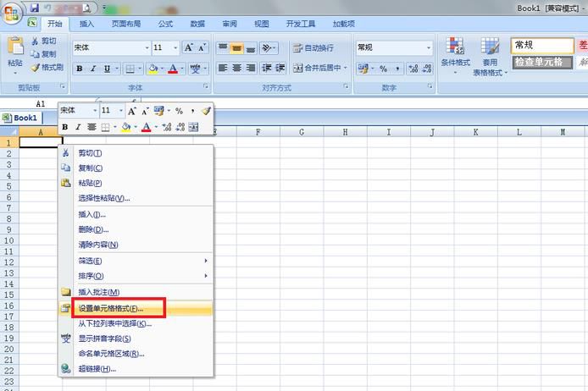Toggle align text left in ribbon

coord(223,69)
